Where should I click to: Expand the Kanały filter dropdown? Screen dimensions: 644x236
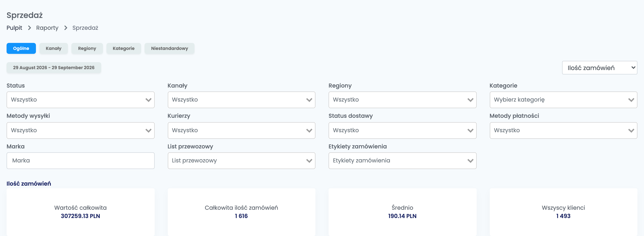tap(241, 100)
